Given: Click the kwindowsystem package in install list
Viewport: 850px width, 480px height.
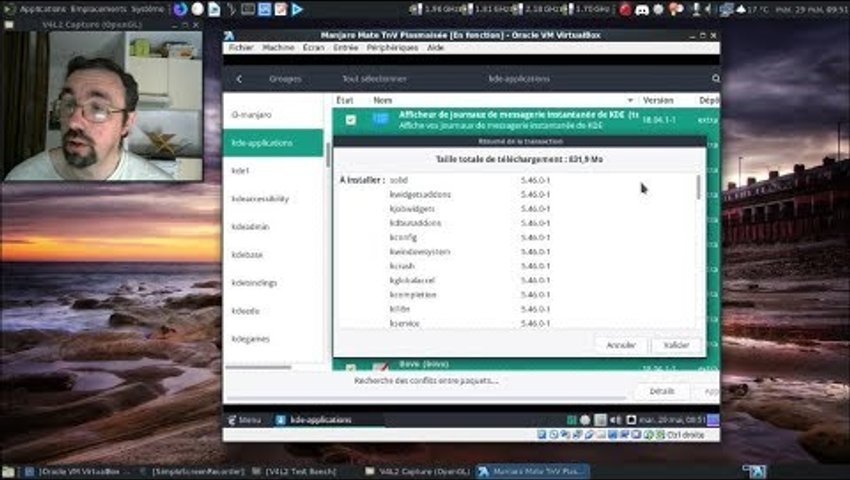Looking at the screenshot, I should [420, 252].
